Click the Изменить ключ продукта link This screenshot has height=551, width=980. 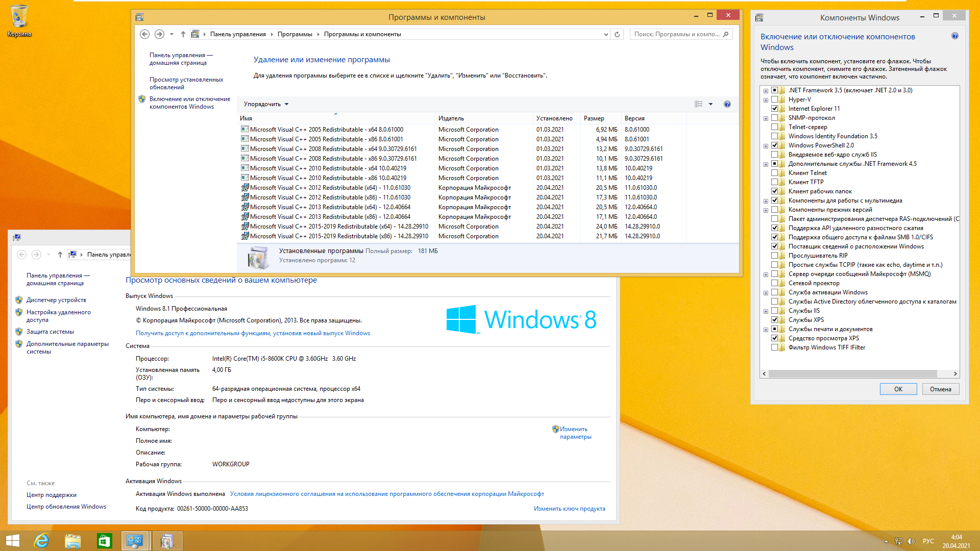(569, 509)
